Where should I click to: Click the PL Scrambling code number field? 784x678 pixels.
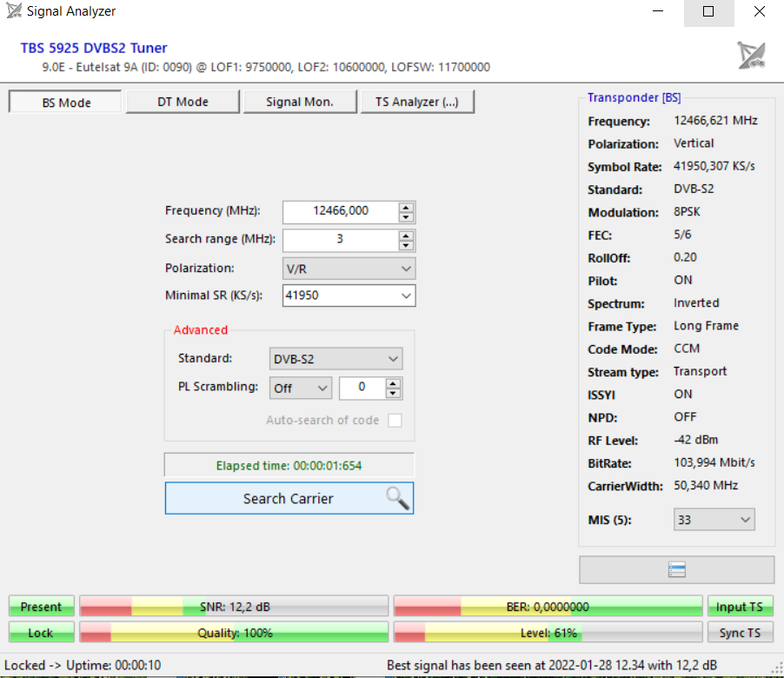point(362,388)
